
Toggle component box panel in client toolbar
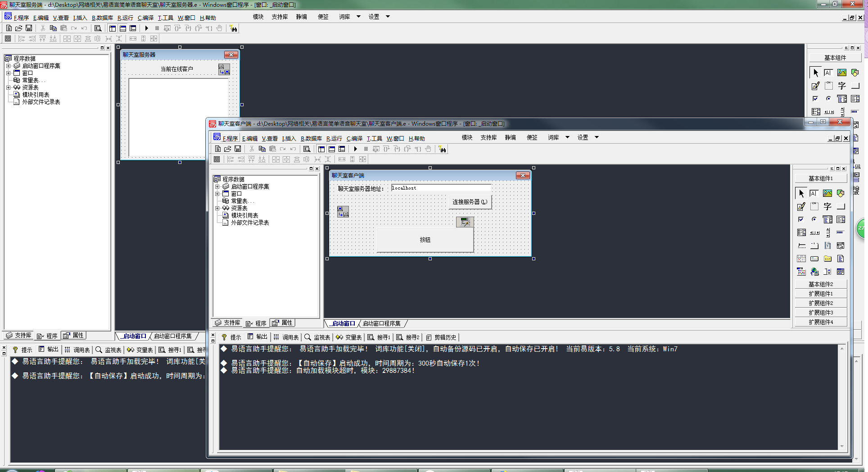pyautogui.click(x=342, y=149)
